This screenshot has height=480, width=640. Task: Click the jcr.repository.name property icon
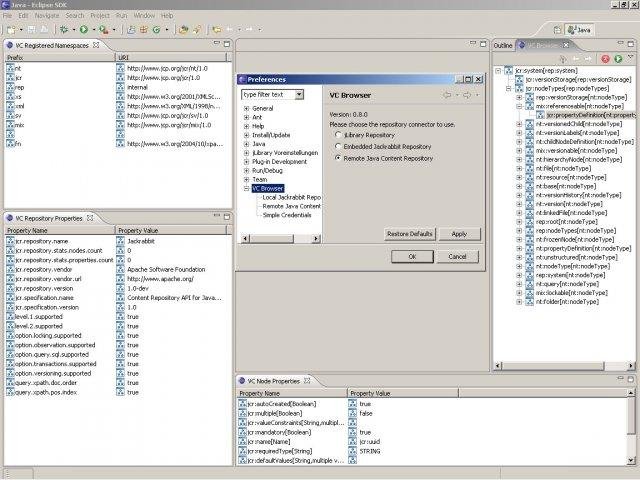click(10, 241)
